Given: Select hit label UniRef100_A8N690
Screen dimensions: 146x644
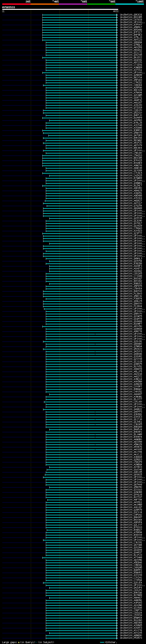Looking at the screenshot, I should pyautogui.click(x=131, y=635).
